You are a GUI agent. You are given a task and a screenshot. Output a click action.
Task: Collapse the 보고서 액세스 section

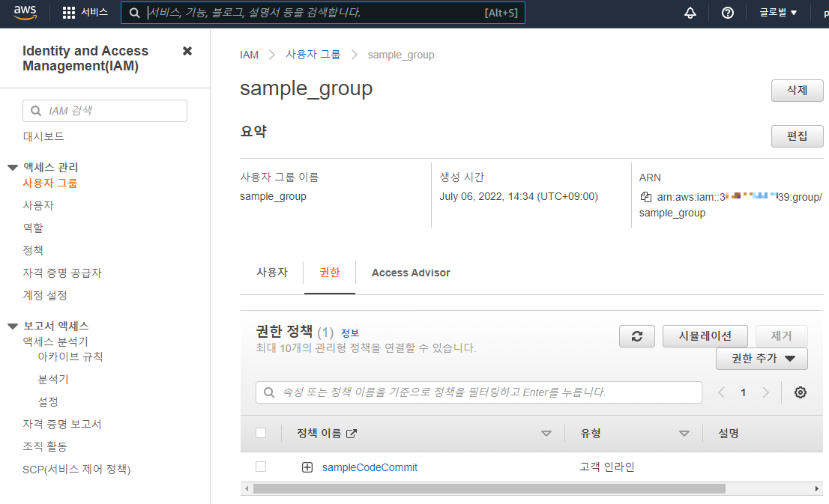(13, 326)
